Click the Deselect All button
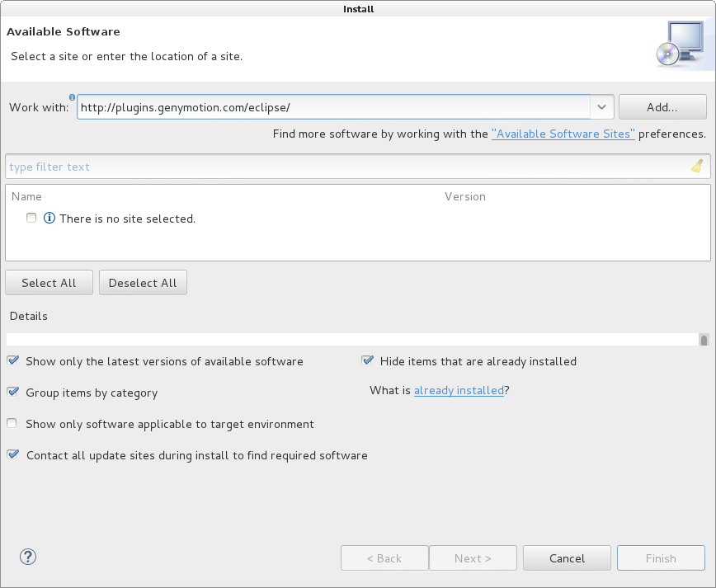 (x=143, y=283)
